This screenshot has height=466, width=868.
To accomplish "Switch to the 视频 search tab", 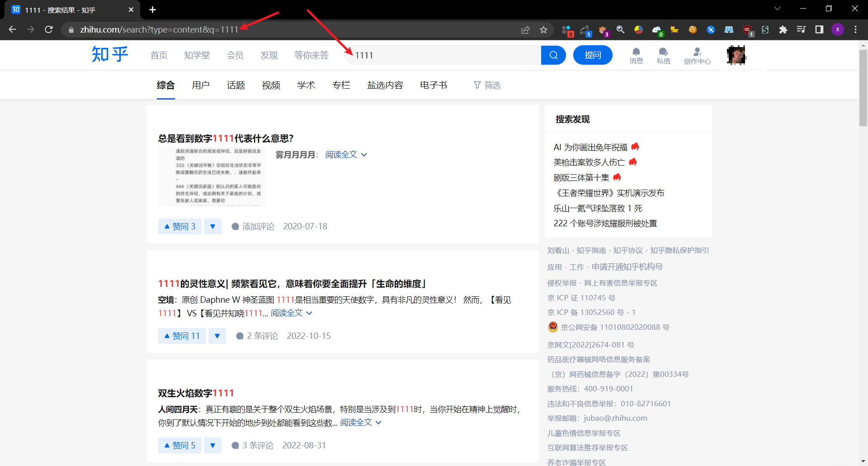I will (271, 85).
